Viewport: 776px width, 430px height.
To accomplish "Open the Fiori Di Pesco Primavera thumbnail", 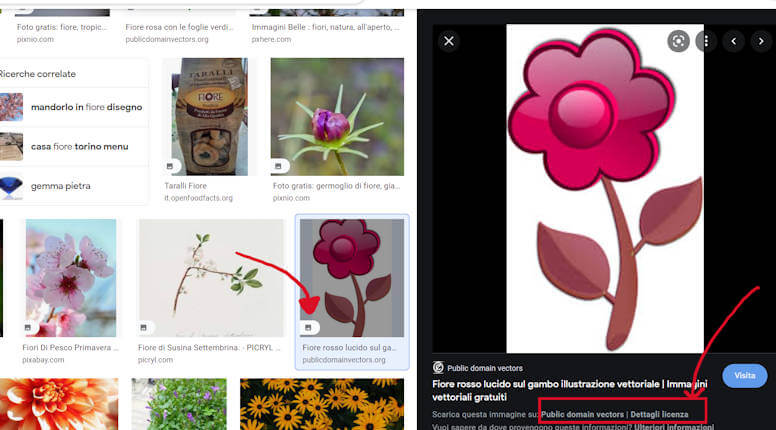I will (70, 277).
